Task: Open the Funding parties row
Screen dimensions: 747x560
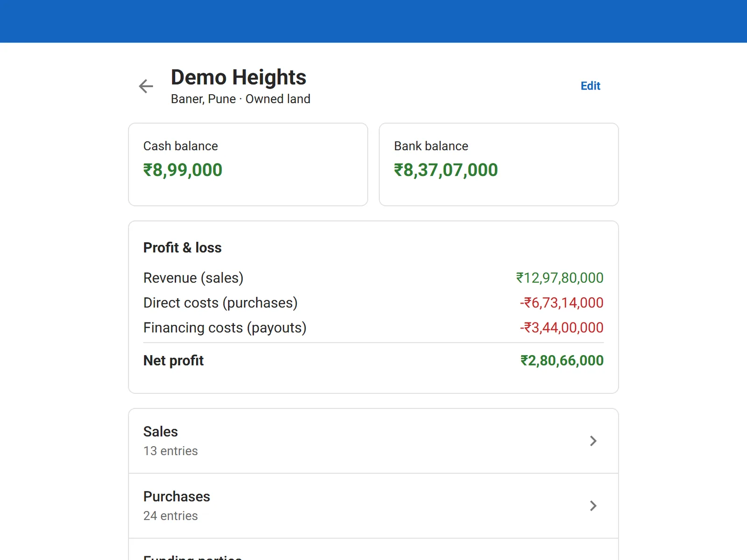Action: pos(373,550)
